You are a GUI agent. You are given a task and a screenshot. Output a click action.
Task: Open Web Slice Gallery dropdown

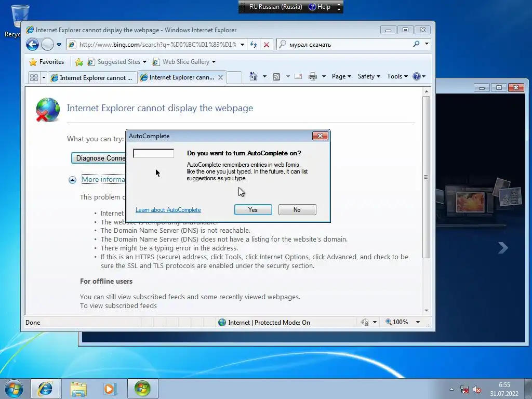coord(184,62)
